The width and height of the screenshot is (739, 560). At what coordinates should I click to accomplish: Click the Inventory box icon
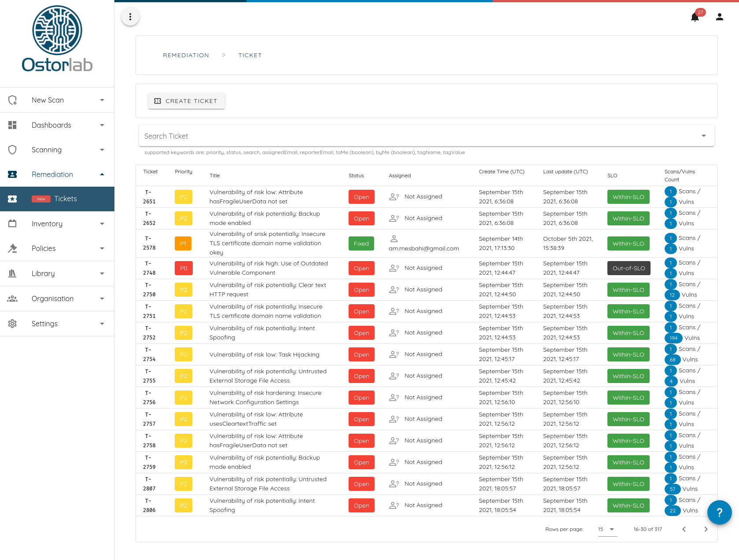12,224
